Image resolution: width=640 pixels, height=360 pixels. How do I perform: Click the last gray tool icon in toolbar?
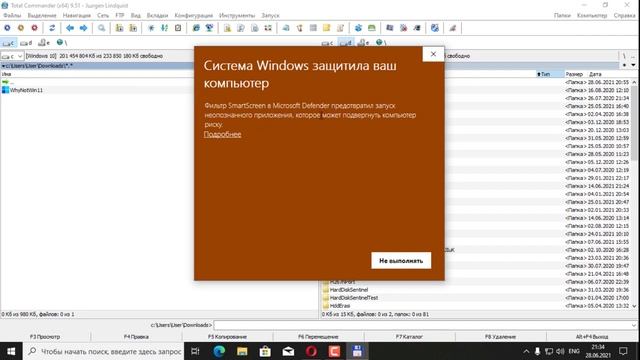click(453, 28)
